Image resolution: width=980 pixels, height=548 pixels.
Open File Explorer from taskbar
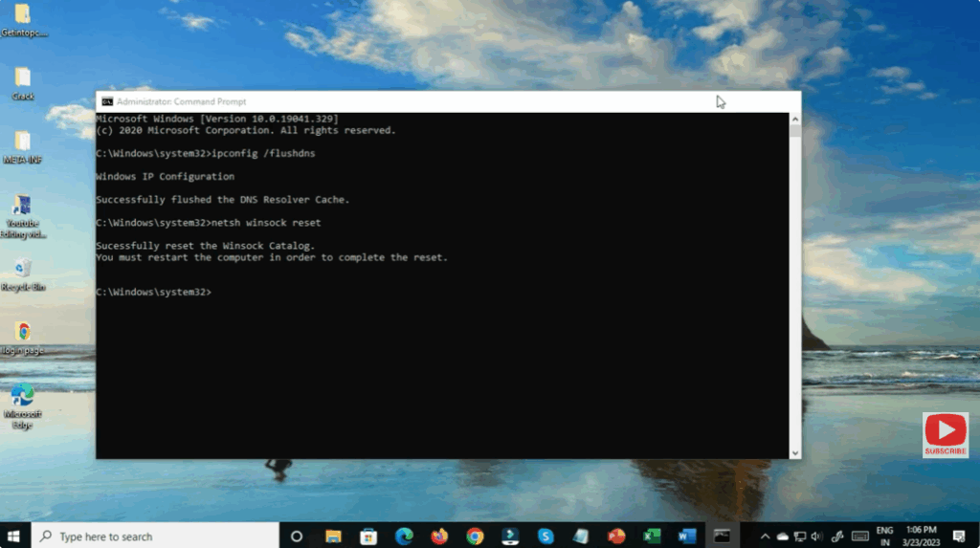(x=333, y=537)
